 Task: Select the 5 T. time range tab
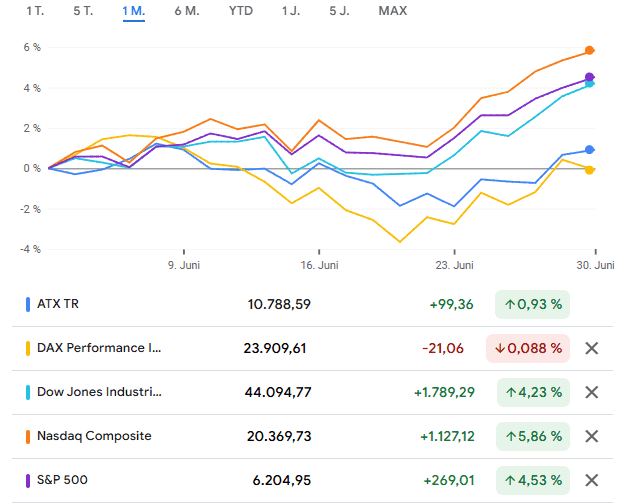83,11
